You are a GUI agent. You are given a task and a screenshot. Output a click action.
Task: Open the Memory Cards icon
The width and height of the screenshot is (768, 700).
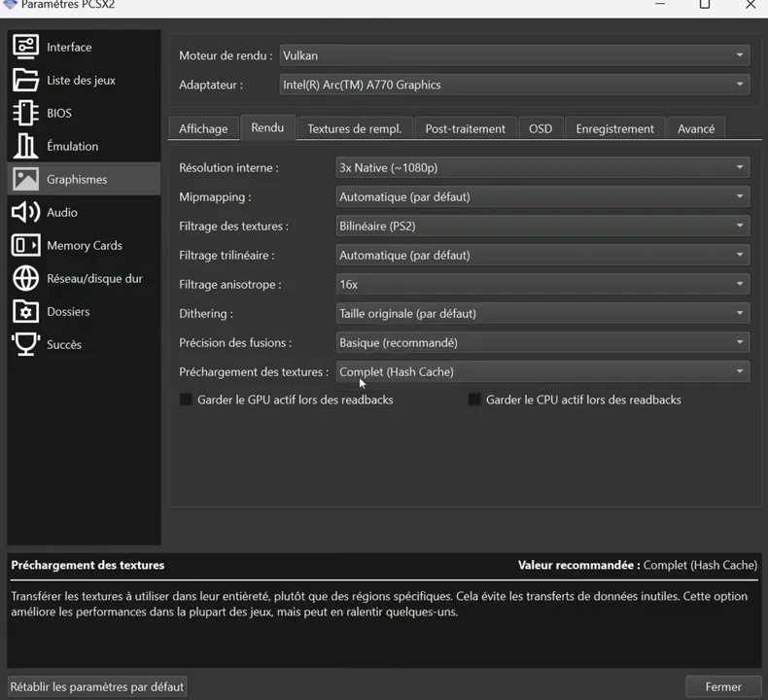(25, 245)
